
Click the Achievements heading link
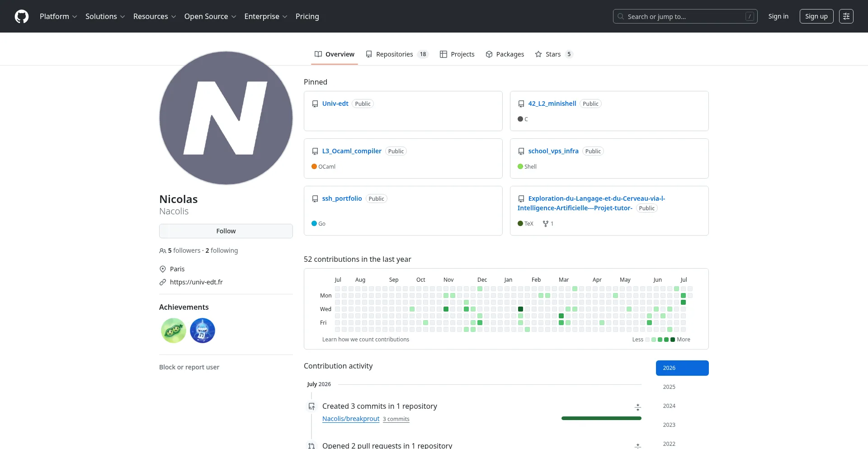(x=184, y=307)
